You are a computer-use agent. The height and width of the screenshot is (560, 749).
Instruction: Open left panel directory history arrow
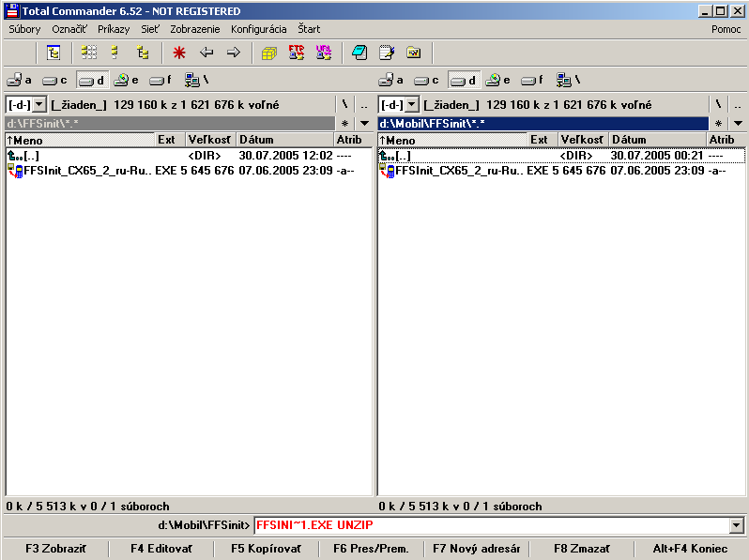pyautogui.click(x=364, y=124)
